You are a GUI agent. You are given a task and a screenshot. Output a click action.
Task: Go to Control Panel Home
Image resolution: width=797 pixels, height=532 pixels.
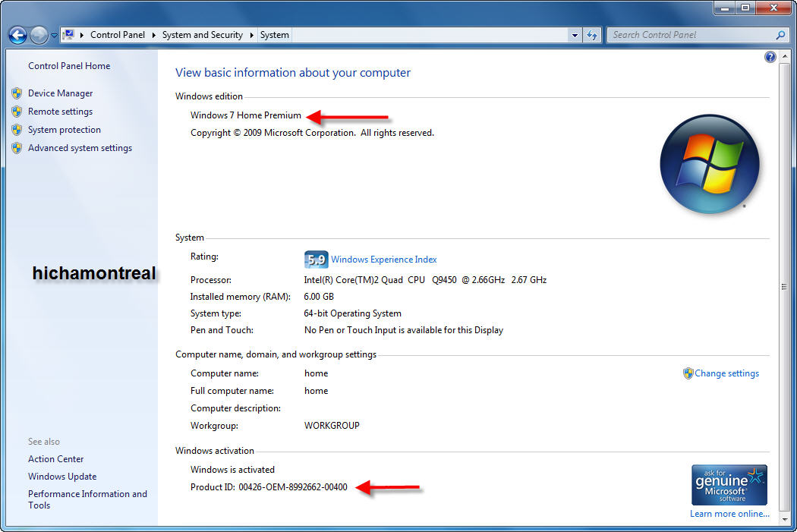69,66
